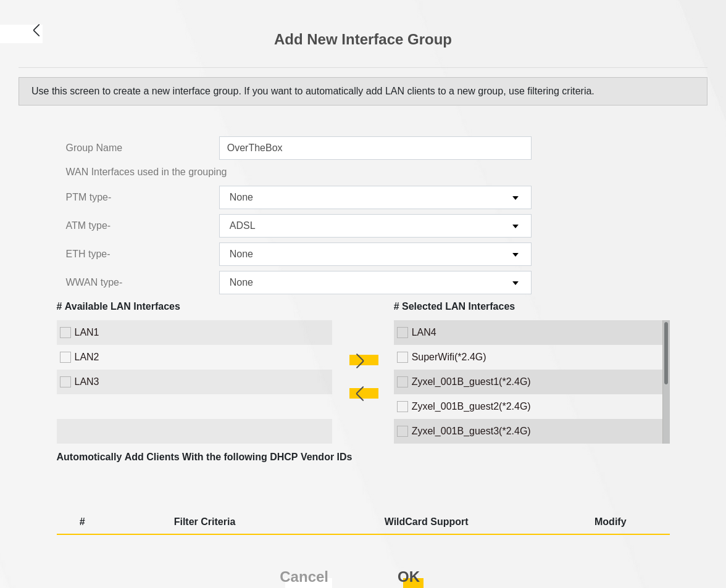Expand the WWAN type dropdown
726x588 pixels.
[x=375, y=283]
